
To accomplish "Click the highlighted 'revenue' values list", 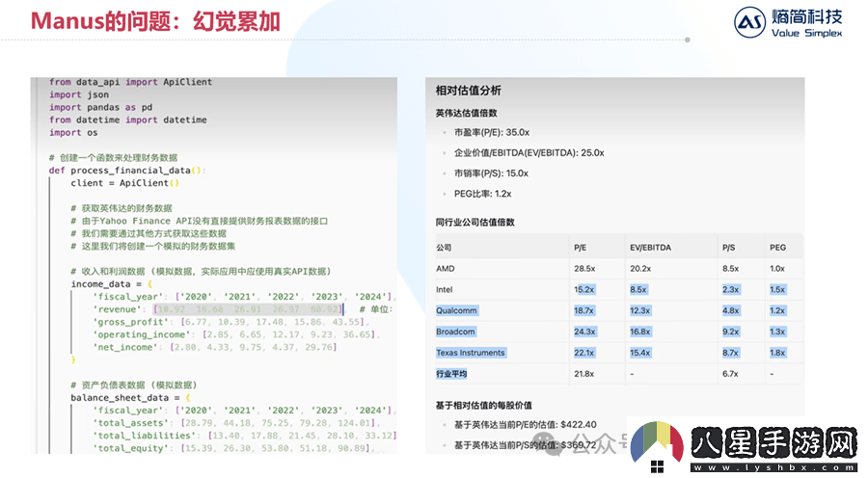I will click(x=249, y=309).
